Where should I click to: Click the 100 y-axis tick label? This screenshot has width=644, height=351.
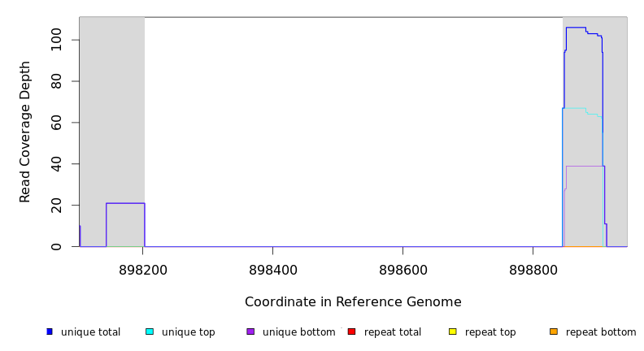point(55,40)
